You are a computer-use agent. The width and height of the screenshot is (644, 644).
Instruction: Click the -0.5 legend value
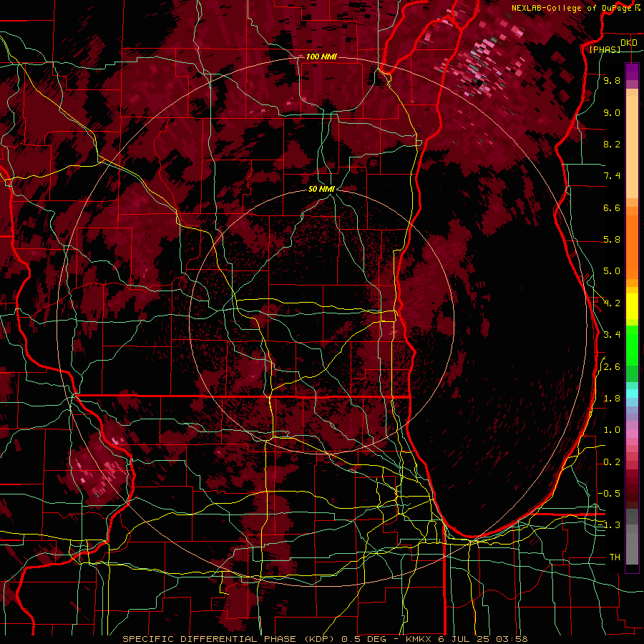(x=610, y=493)
